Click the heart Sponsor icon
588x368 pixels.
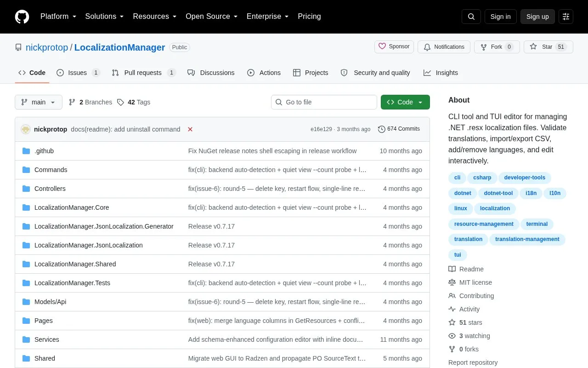(382, 46)
